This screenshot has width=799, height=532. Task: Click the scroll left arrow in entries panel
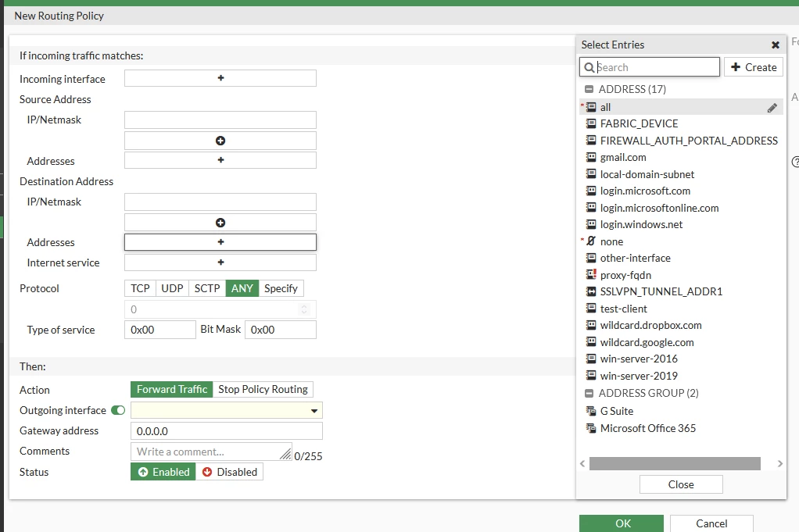point(582,463)
